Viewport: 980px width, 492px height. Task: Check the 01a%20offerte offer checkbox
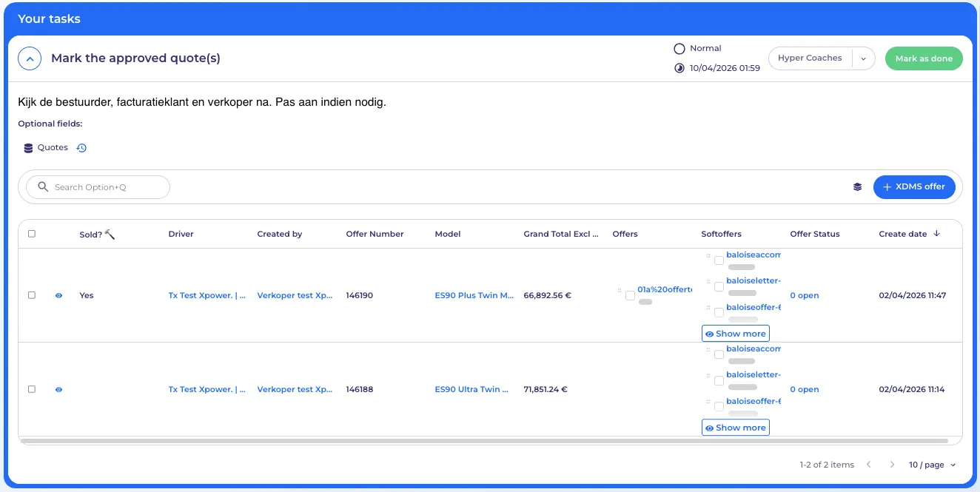point(630,295)
